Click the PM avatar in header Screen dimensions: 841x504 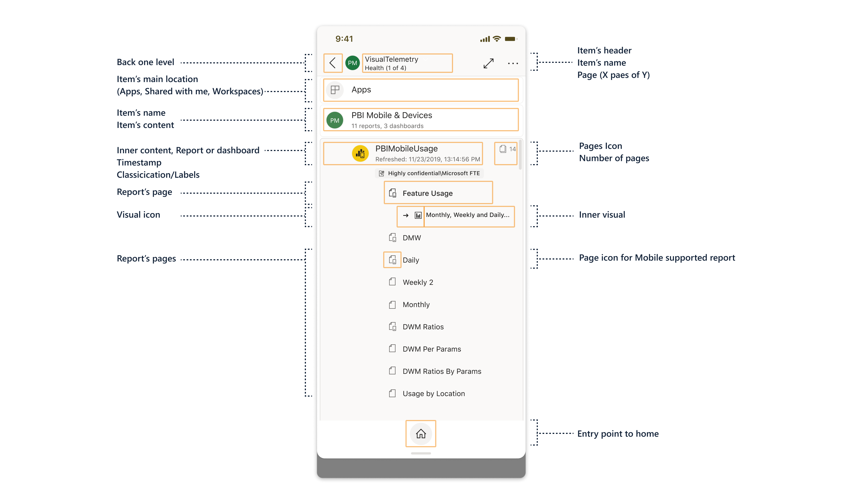[352, 63]
